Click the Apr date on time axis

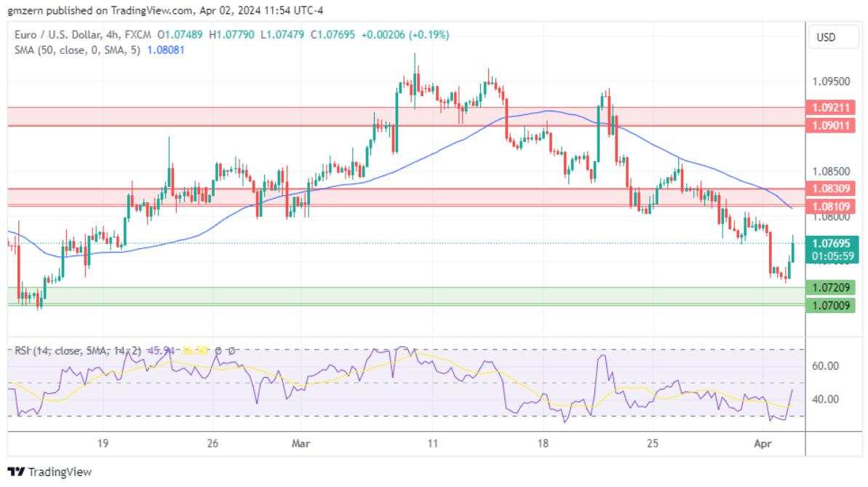(763, 444)
